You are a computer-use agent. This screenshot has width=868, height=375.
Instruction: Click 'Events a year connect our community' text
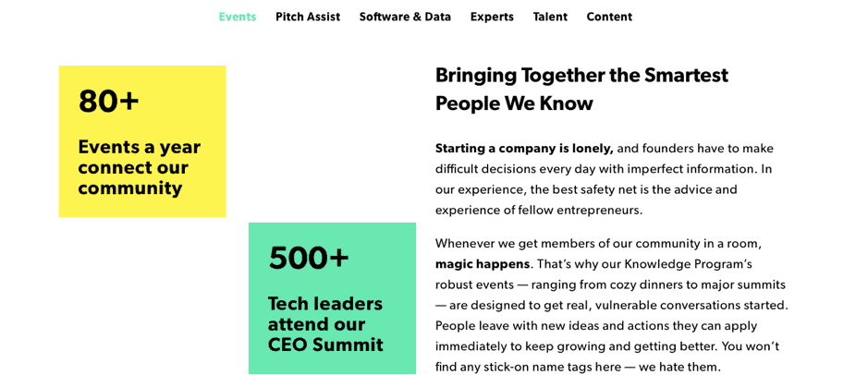[139, 168]
